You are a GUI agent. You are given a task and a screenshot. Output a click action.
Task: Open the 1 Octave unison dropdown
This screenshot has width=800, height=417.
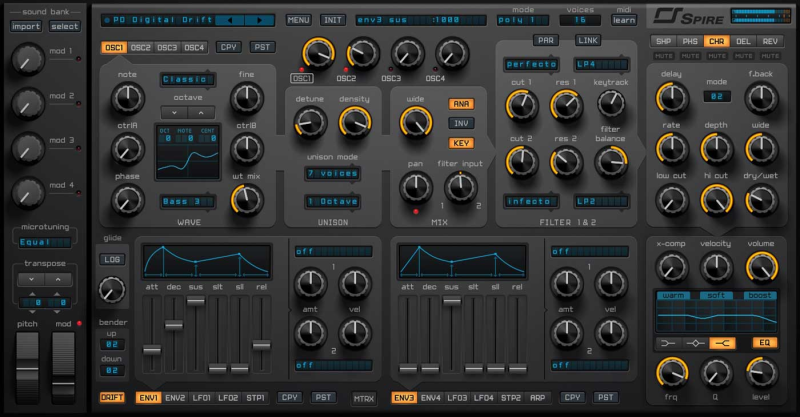333,202
